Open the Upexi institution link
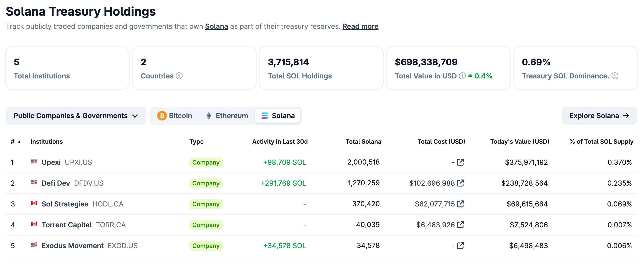The image size is (644, 272). pyautogui.click(x=51, y=162)
